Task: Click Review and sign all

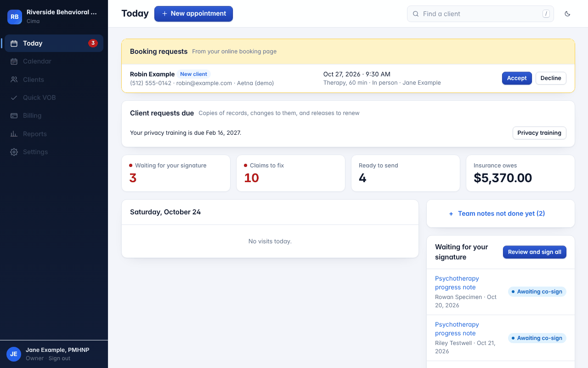Action: [x=535, y=252]
